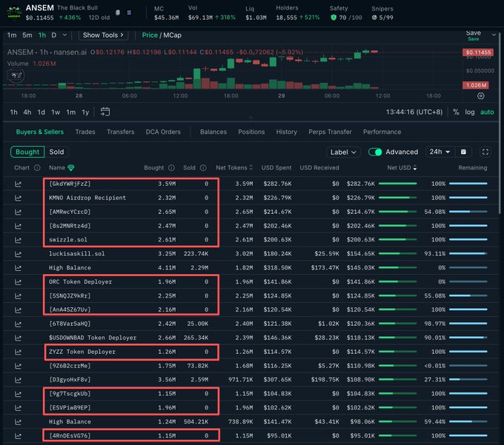Set chart range to 1w
The image size is (504, 445).
pyautogui.click(x=56, y=113)
